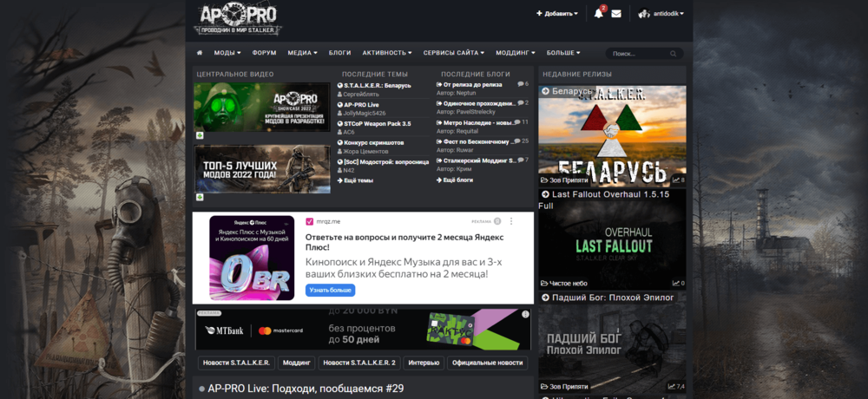Open the БЛОГИ section
The image size is (868, 399).
pos(340,53)
